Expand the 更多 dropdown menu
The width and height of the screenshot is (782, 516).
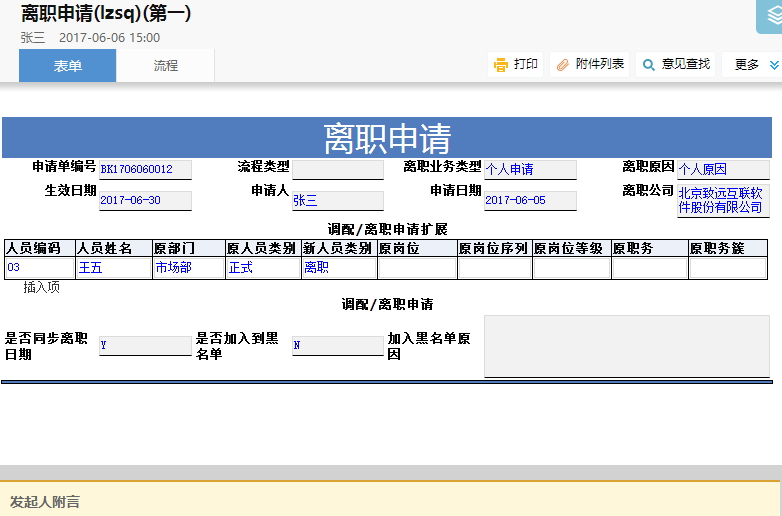point(747,65)
